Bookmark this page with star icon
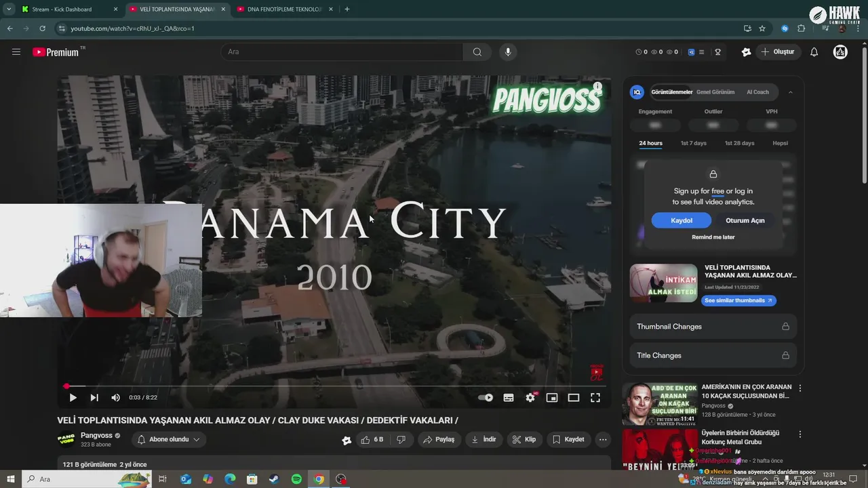 coord(762,28)
